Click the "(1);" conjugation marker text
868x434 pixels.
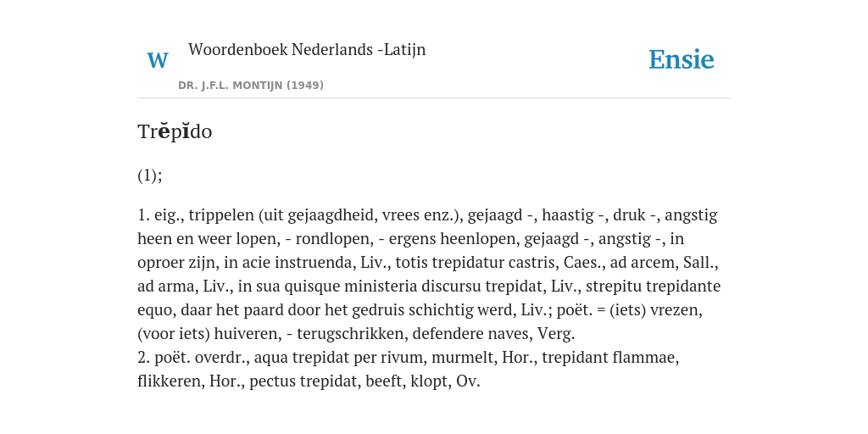pos(150,175)
